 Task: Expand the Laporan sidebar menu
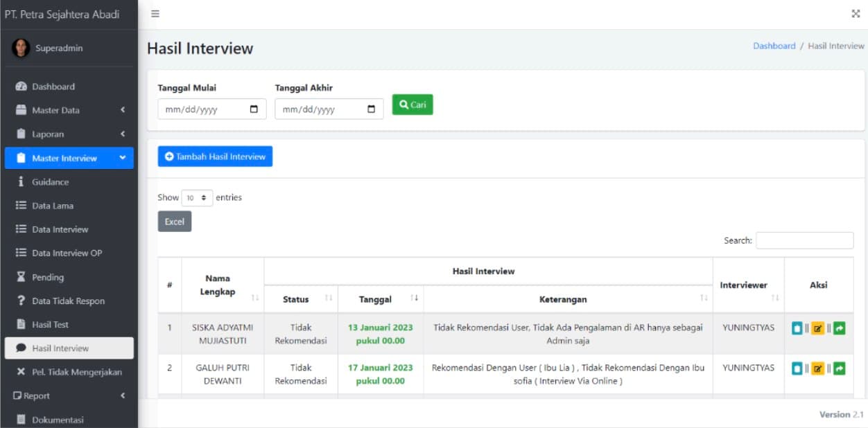click(x=69, y=134)
